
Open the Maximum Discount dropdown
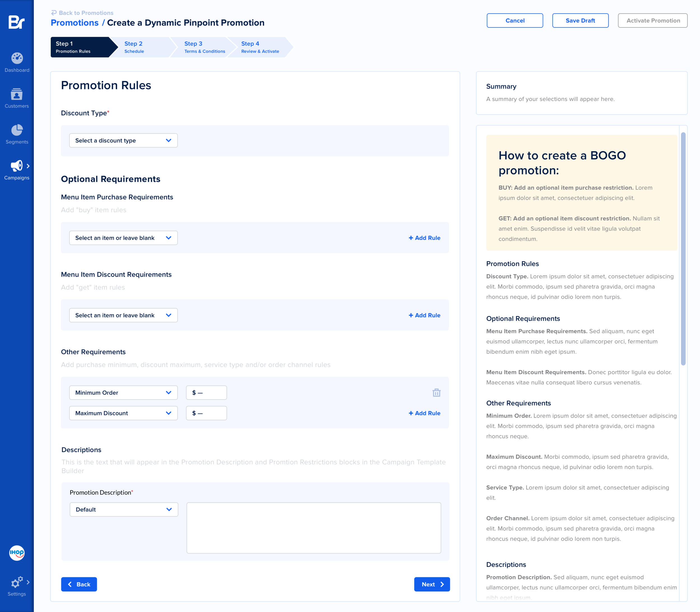pyautogui.click(x=123, y=413)
